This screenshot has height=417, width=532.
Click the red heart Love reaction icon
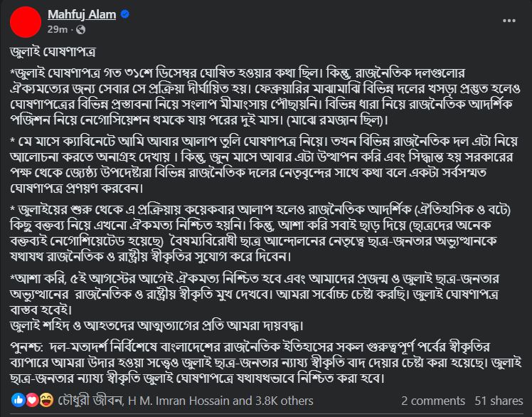[x=32, y=401]
